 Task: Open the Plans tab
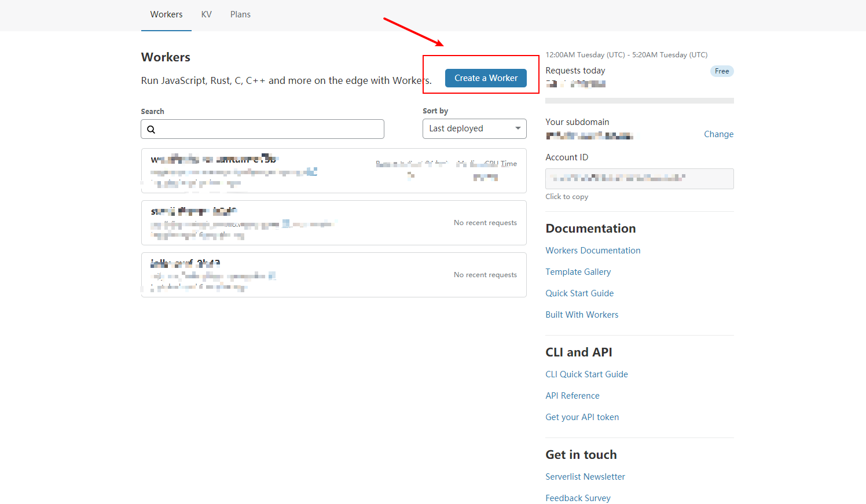click(x=240, y=14)
